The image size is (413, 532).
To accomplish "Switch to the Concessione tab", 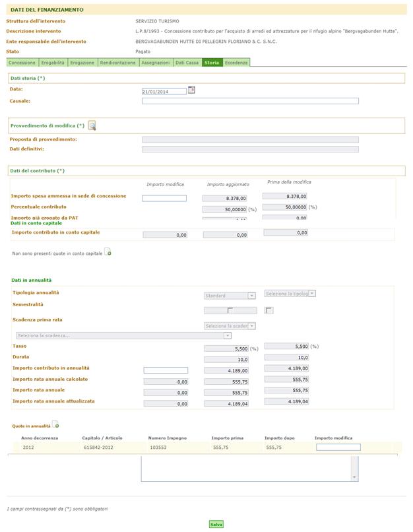I will click(x=22, y=63).
